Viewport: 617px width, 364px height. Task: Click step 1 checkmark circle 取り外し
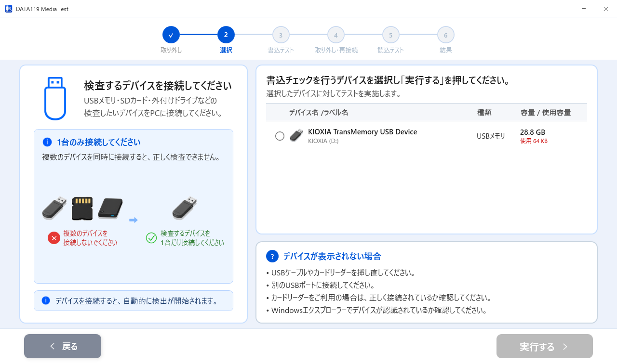tap(171, 35)
